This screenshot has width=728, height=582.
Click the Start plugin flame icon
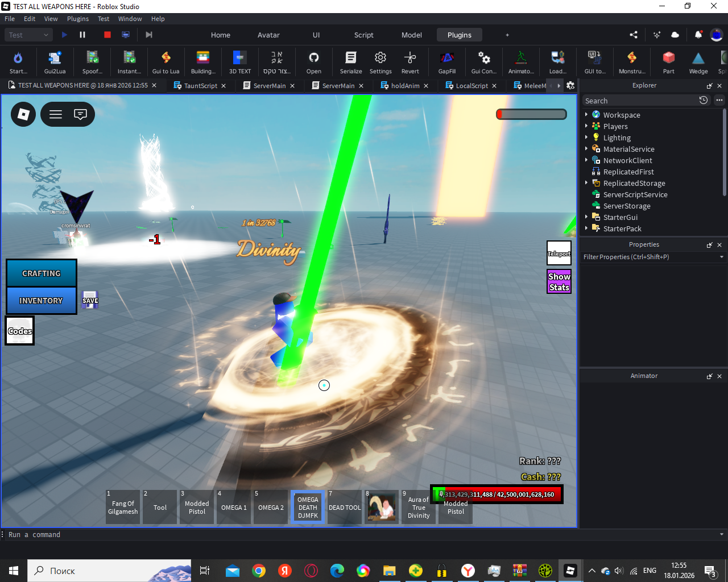(x=18, y=62)
